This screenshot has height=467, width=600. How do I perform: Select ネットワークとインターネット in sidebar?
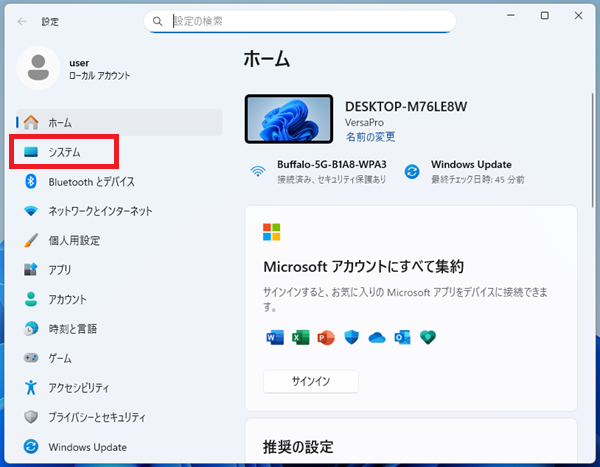100,211
